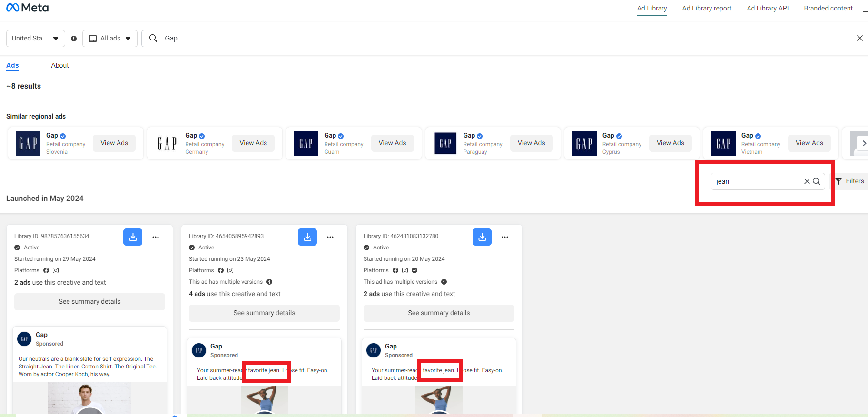Open more options for ad 465405895942893

click(330, 237)
